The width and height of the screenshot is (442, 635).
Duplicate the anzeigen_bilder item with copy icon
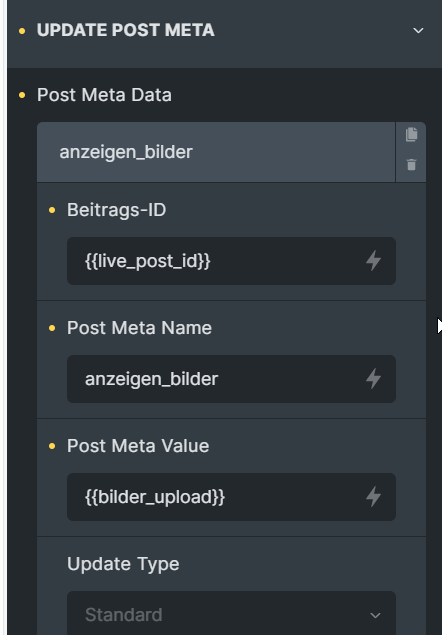[411, 134]
